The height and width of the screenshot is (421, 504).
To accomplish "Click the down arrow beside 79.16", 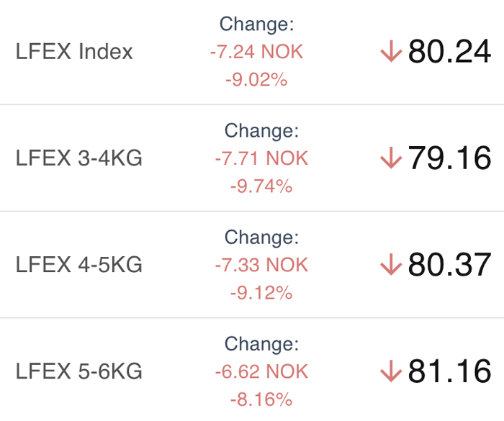I will (391, 158).
